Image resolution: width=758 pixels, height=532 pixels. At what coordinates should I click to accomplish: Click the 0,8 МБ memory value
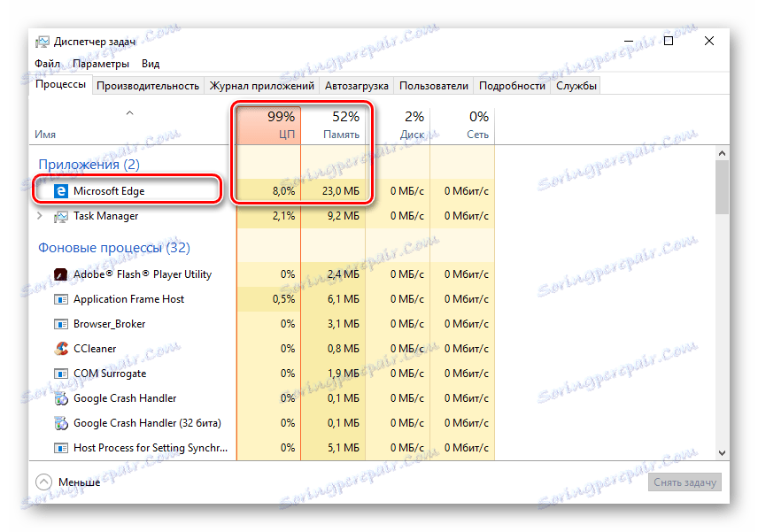tap(344, 349)
